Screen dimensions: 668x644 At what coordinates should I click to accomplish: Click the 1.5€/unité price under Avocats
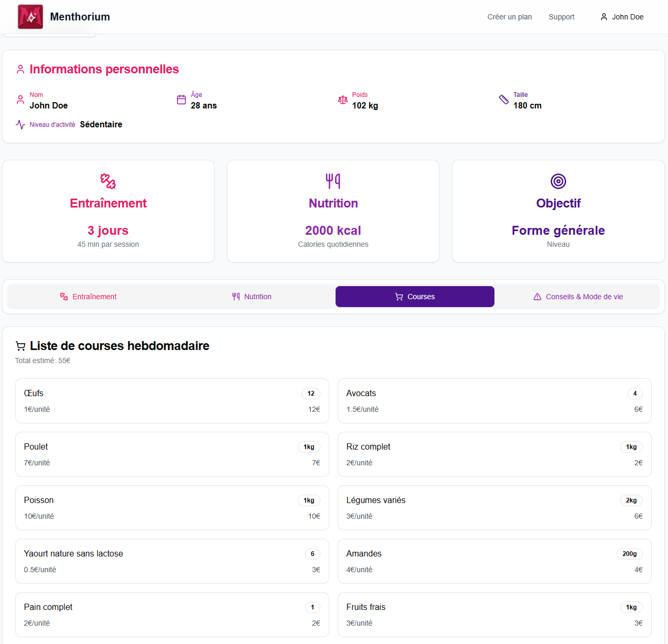(362, 409)
